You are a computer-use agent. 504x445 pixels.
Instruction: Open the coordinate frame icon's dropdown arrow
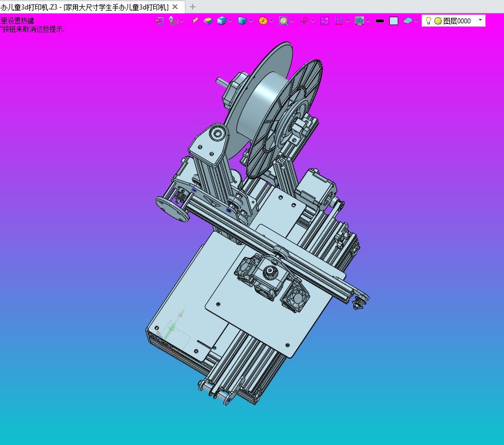tap(182, 21)
